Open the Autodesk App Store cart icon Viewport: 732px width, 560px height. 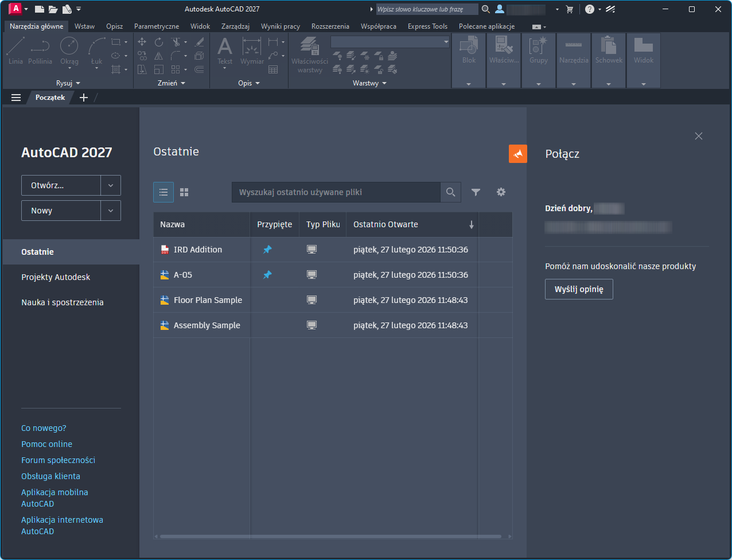pyautogui.click(x=570, y=9)
